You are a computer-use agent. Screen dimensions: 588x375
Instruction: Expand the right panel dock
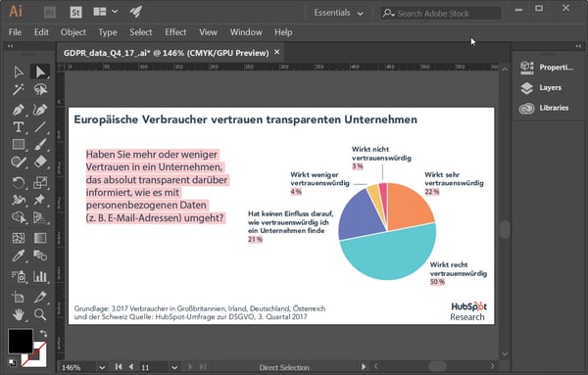(578, 46)
